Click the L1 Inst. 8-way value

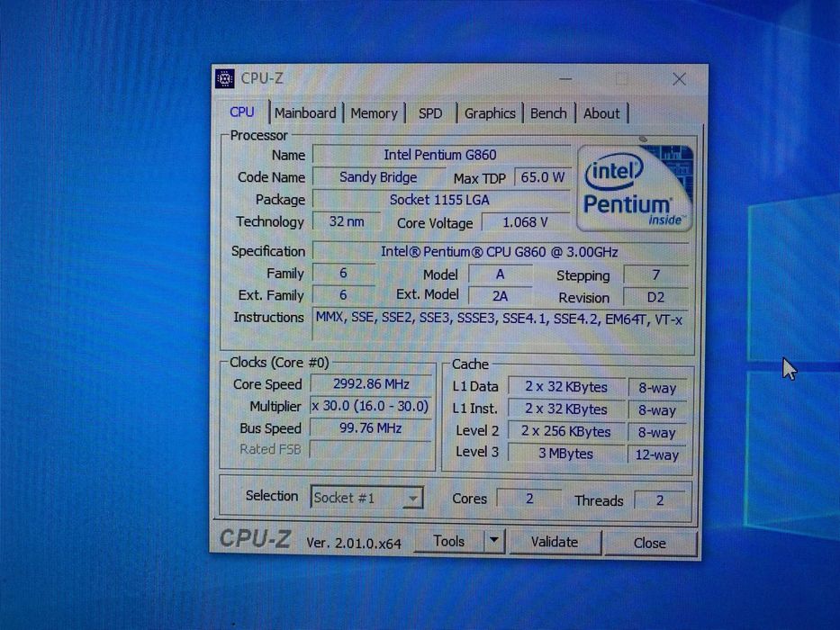657,410
